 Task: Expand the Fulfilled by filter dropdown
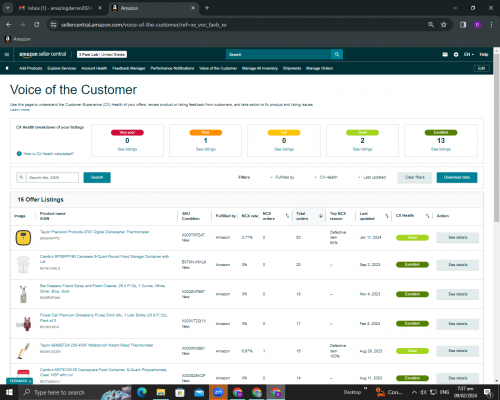(x=282, y=177)
